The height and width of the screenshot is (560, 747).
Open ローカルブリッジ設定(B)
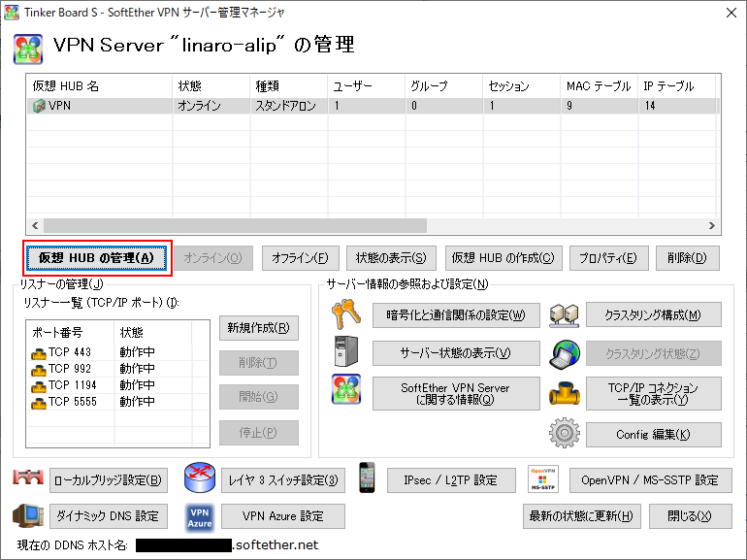109,480
